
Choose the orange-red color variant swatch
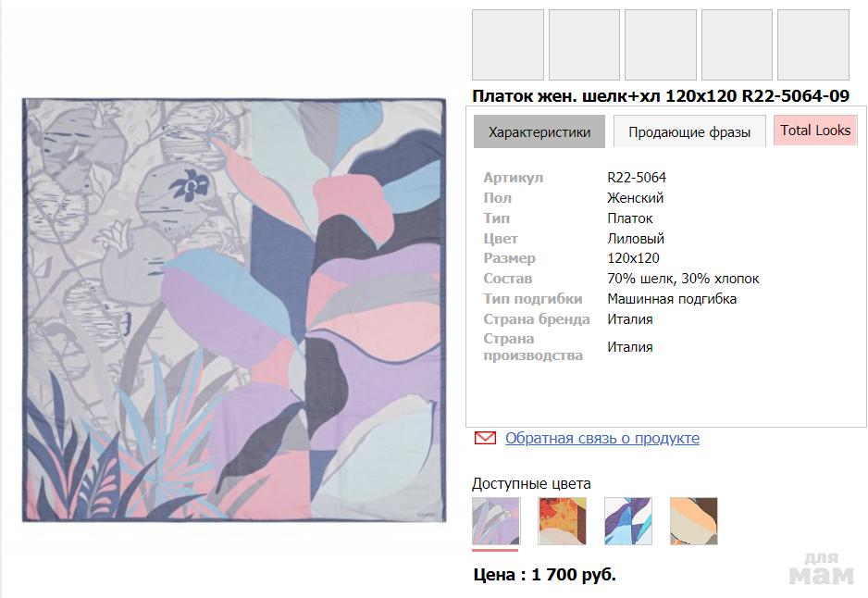(x=562, y=521)
